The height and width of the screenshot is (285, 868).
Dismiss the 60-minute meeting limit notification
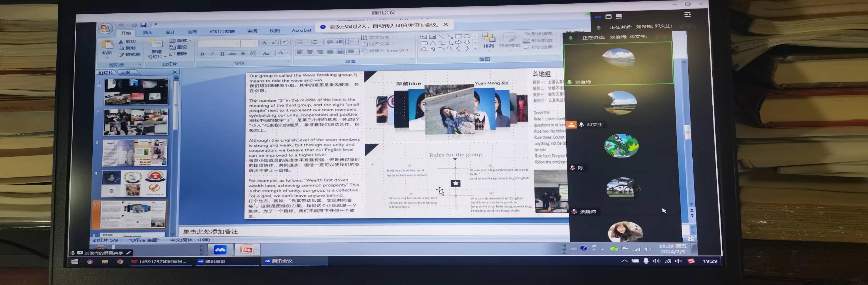[x=445, y=24]
